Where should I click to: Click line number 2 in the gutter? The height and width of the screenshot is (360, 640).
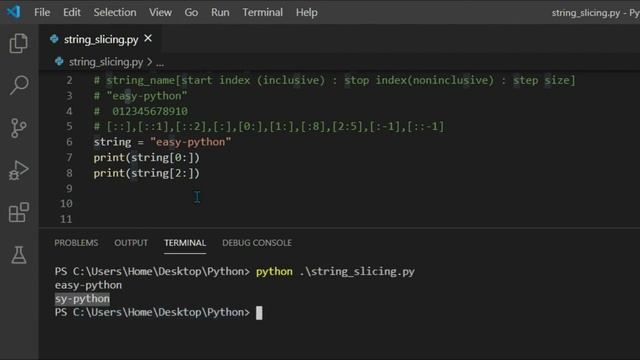[x=69, y=80]
